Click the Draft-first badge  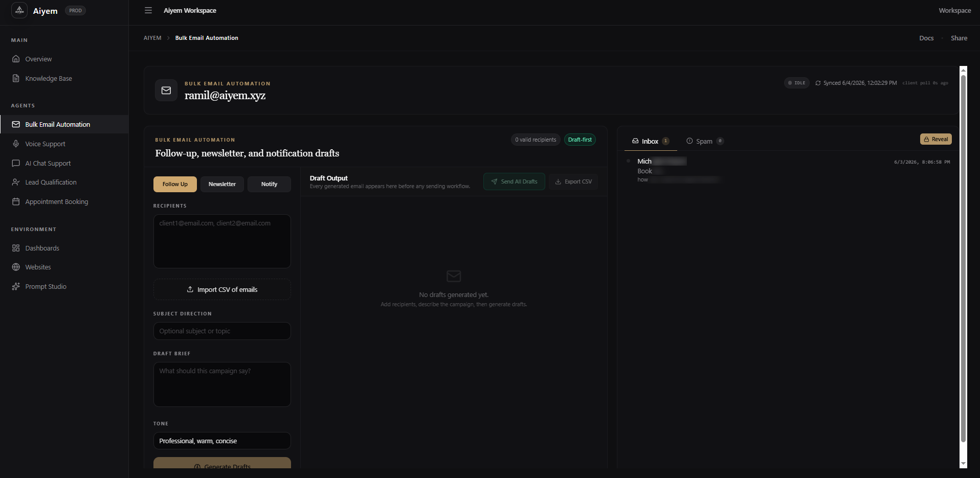[x=580, y=140]
